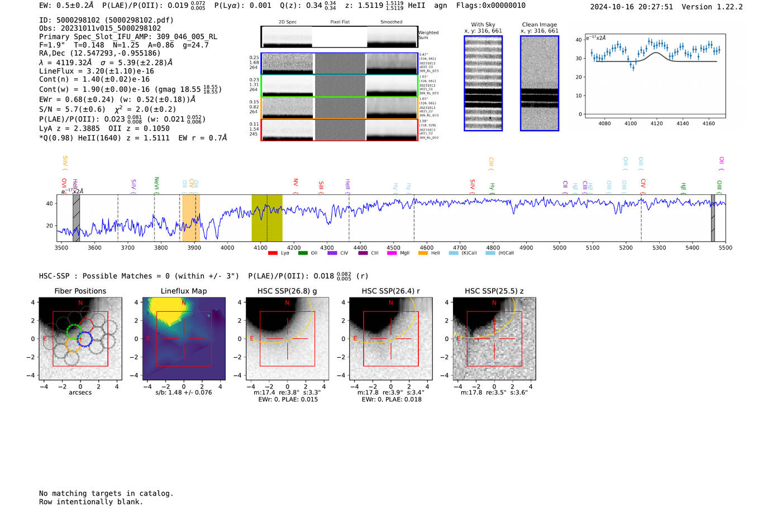
Task: Click the green fiber circle in Fiber Positions
Action: (x=74, y=332)
